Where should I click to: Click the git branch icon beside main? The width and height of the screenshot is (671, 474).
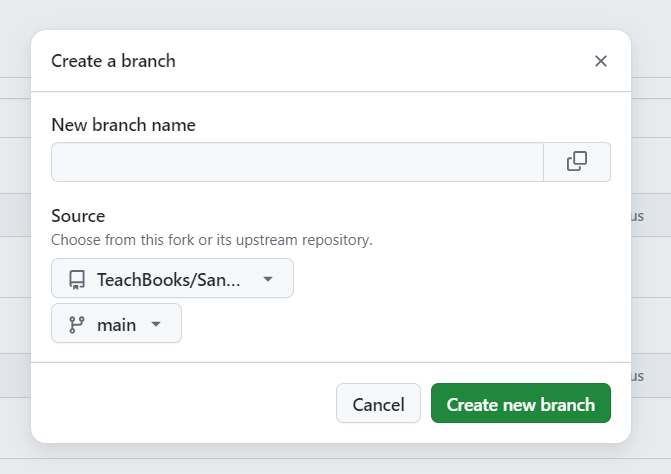pyautogui.click(x=77, y=324)
